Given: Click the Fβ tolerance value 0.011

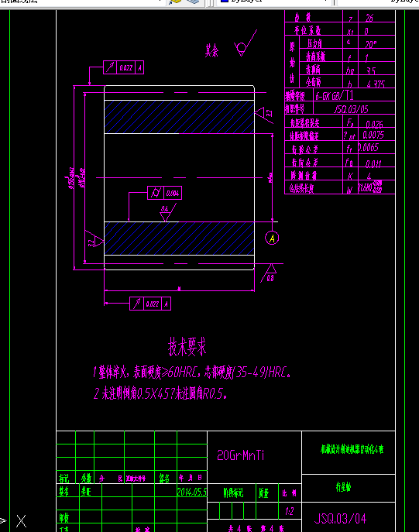Looking at the screenshot, I should tap(373, 164).
